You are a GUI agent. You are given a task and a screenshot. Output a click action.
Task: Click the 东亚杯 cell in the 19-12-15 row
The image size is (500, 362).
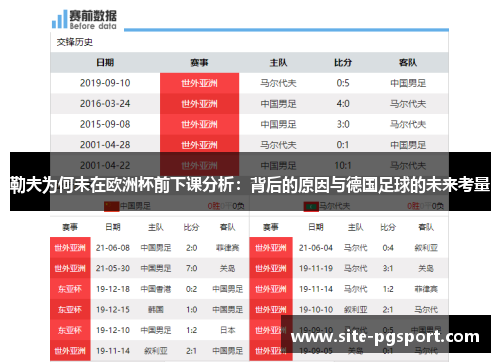click(x=70, y=310)
